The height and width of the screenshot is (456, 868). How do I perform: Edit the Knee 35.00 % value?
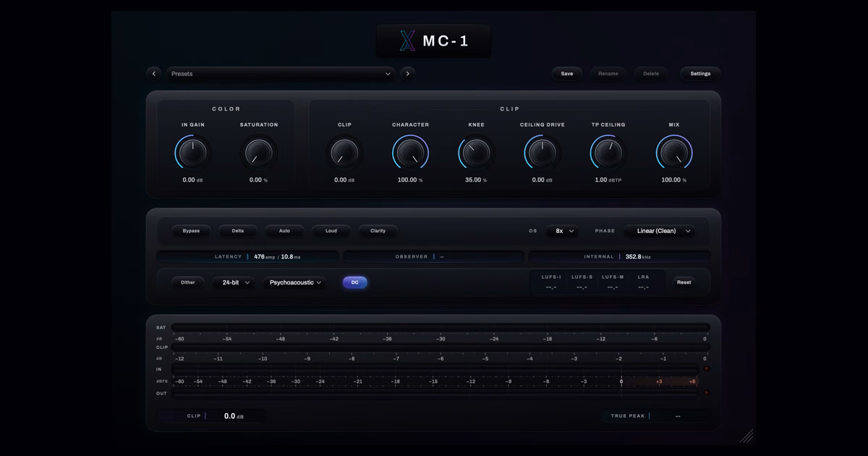click(476, 180)
